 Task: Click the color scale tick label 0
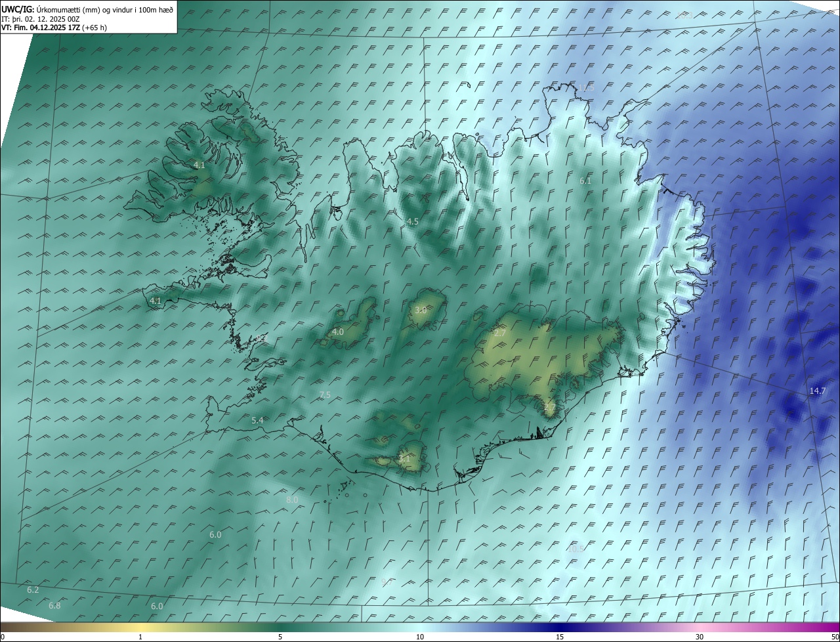3,637
